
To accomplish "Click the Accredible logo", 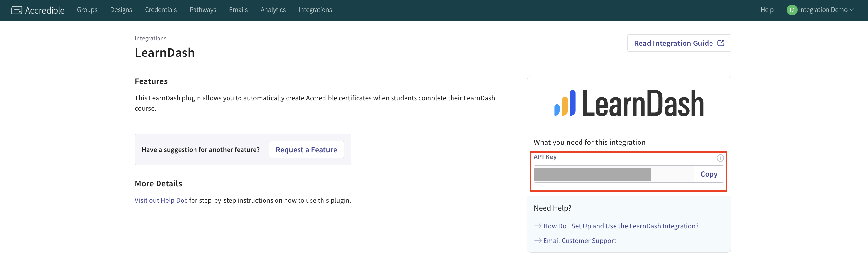I will coord(38,10).
